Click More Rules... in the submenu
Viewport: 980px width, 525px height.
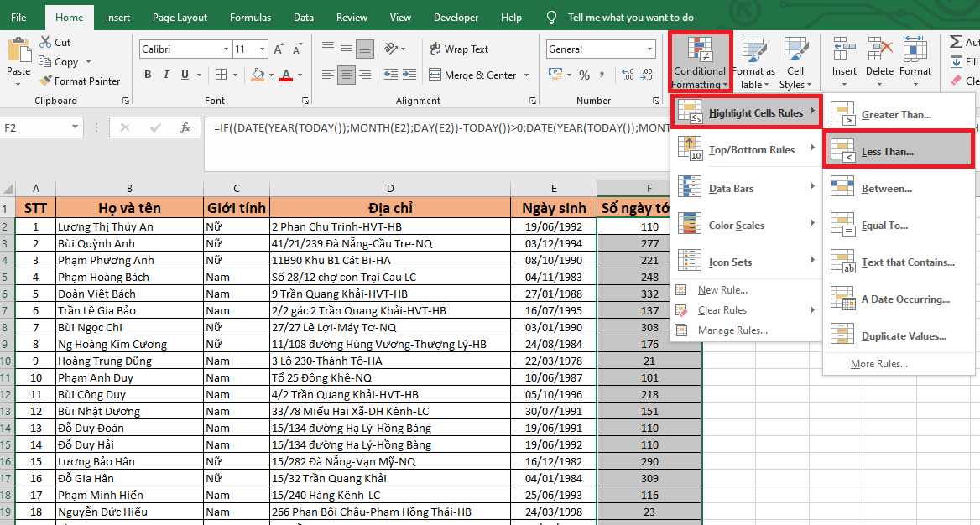pos(878,364)
